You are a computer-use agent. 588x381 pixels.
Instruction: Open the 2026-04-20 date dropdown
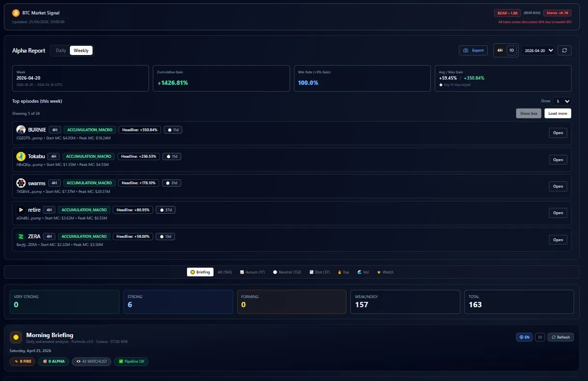pyautogui.click(x=538, y=50)
